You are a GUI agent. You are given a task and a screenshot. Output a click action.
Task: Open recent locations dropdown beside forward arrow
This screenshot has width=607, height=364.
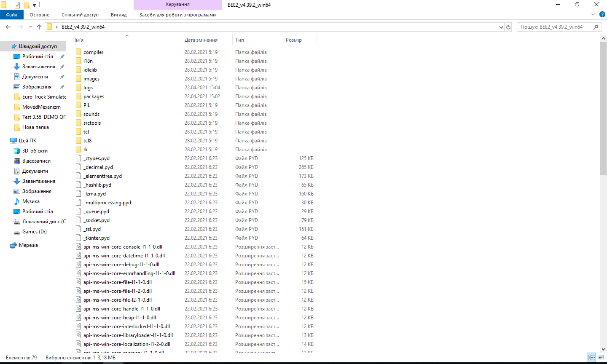click(x=30, y=27)
